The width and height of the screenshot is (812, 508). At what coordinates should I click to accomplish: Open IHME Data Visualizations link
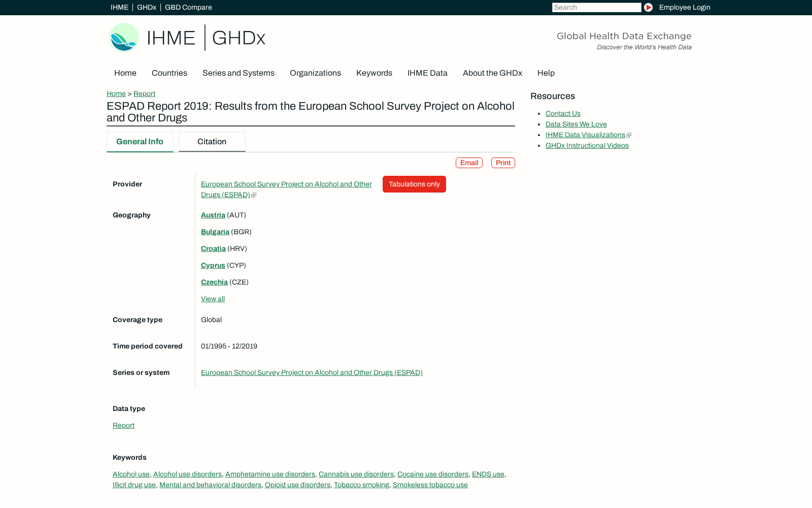pos(585,135)
